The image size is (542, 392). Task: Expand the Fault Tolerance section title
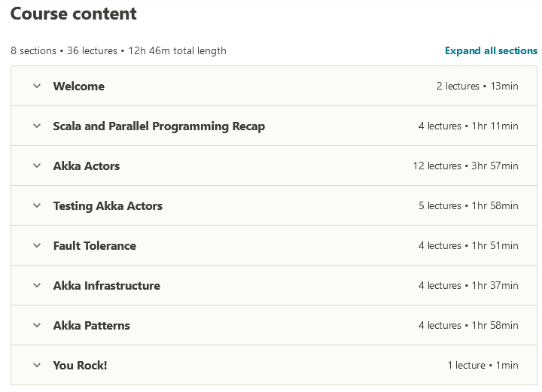tap(94, 246)
